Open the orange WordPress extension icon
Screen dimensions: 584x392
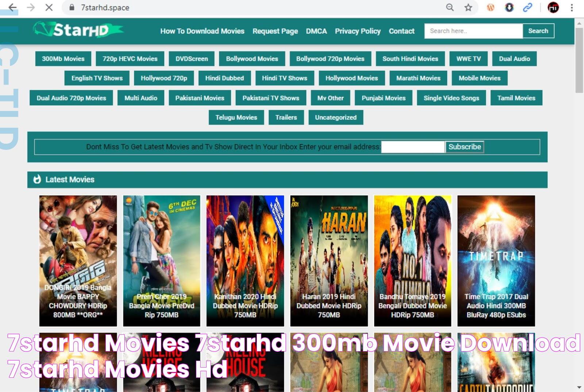(x=491, y=7)
